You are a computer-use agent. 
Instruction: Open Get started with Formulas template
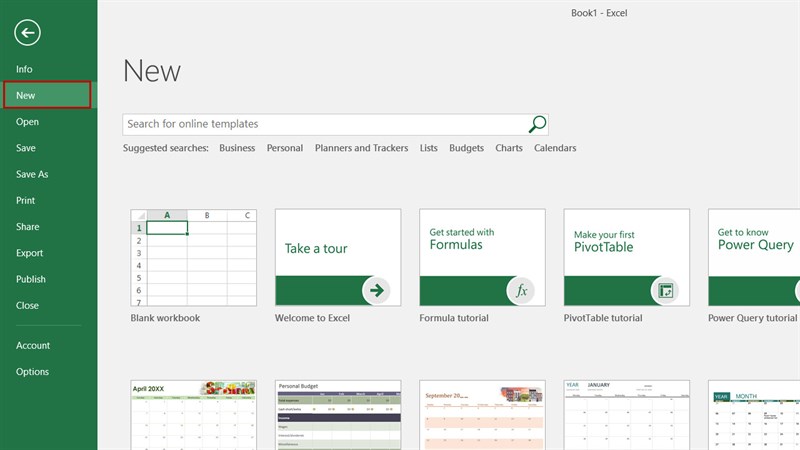click(482, 258)
